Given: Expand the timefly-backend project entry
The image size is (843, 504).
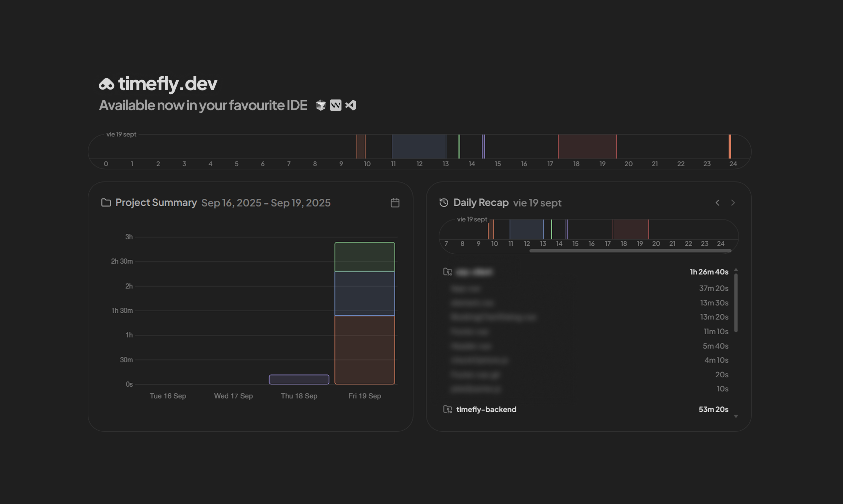Looking at the screenshot, I should 486,409.
